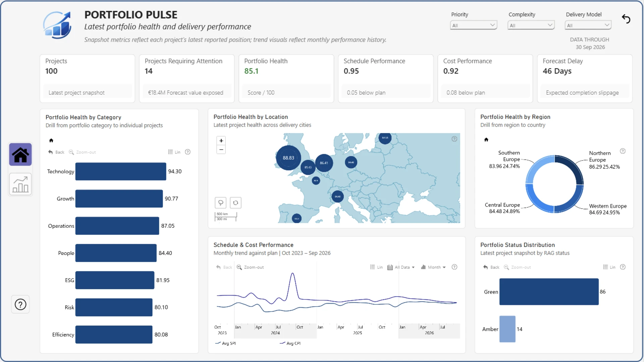Viewport: 644px width, 362px height.
Task: Return to region donut home level
Action: (486, 139)
